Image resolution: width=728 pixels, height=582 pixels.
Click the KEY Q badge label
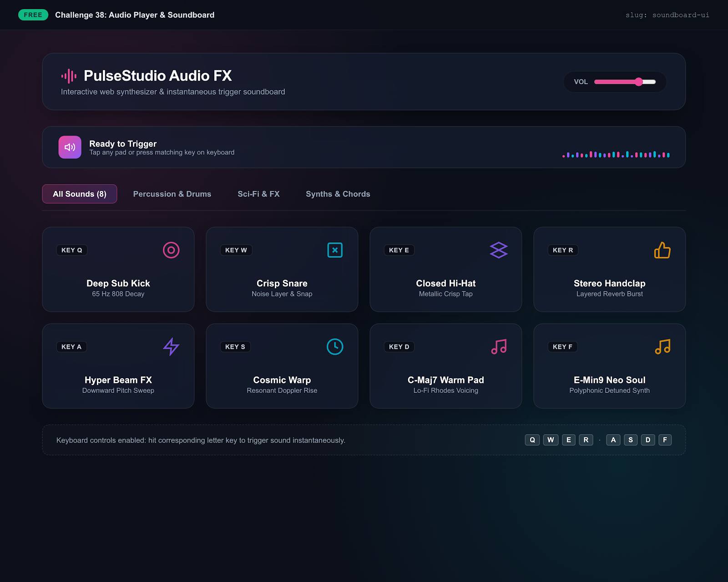click(x=72, y=250)
